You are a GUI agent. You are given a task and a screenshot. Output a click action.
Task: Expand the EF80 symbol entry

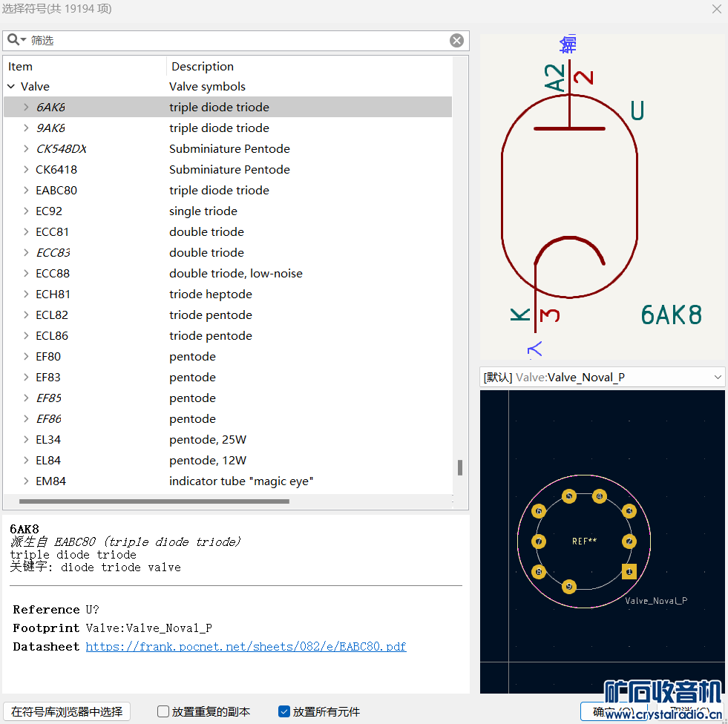[x=26, y=356]
